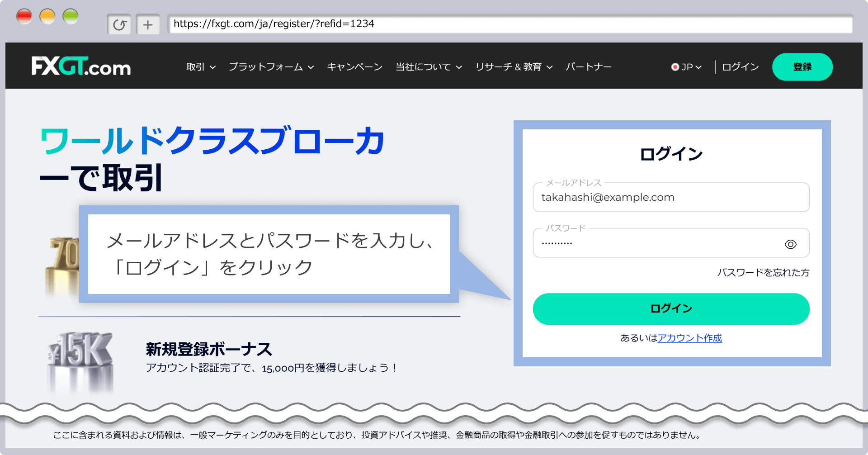
Task: Click the アカウント作成 link
Action: pyautogui.click(x=689, y=338)
